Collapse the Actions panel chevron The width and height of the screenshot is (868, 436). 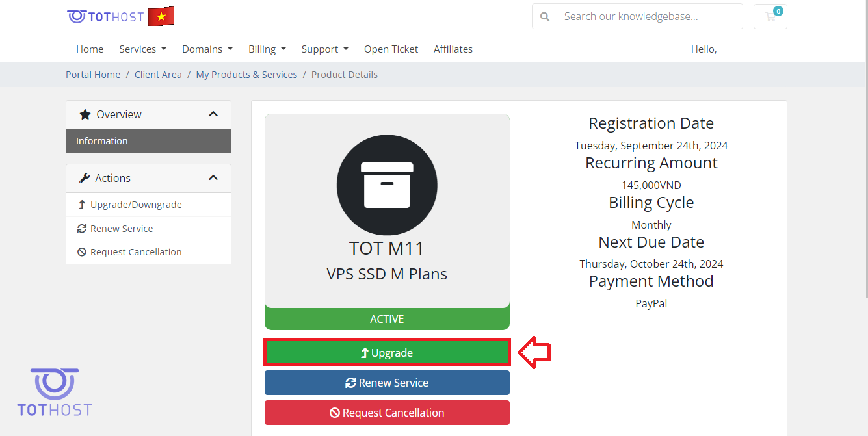[213, 178]
